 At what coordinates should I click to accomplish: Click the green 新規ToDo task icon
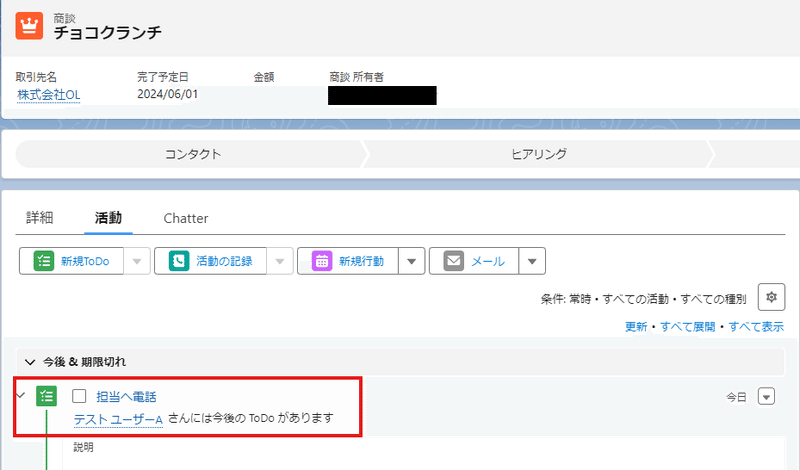(x=44, y=261)
